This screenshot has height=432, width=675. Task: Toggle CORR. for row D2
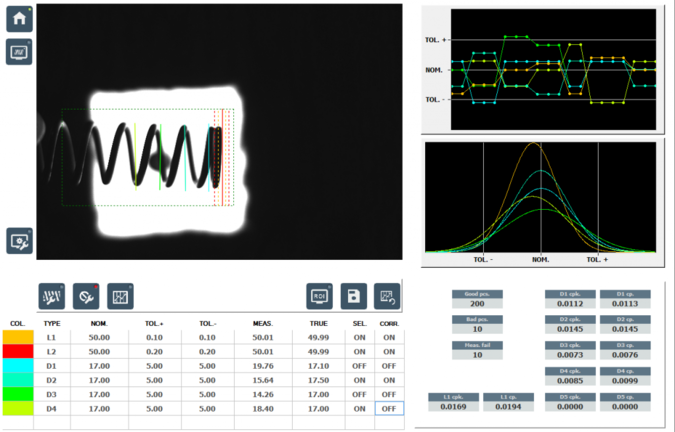pyautogui.click(x=389, y=380)
